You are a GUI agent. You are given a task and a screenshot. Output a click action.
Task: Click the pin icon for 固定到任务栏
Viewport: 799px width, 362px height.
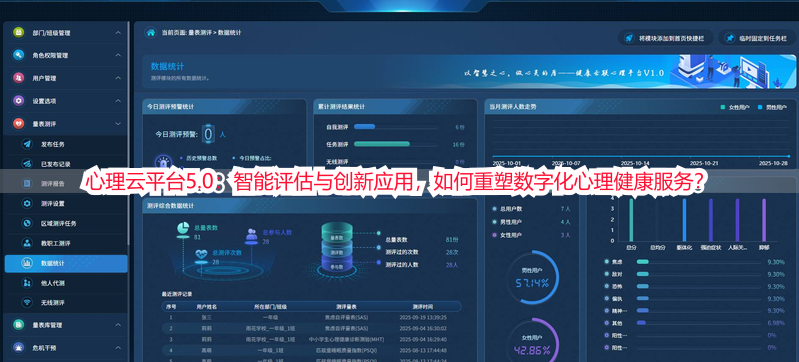click(x=730, y=38)
